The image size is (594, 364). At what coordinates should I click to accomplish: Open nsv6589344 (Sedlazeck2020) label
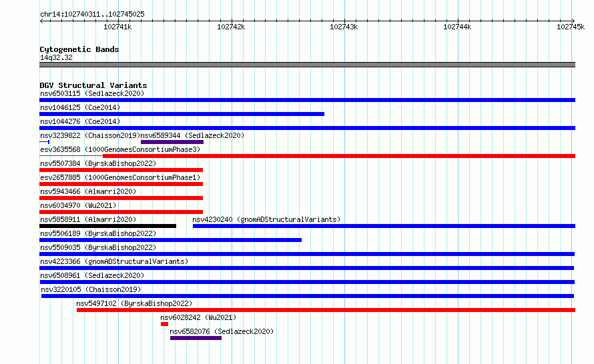tap(192, 135)
